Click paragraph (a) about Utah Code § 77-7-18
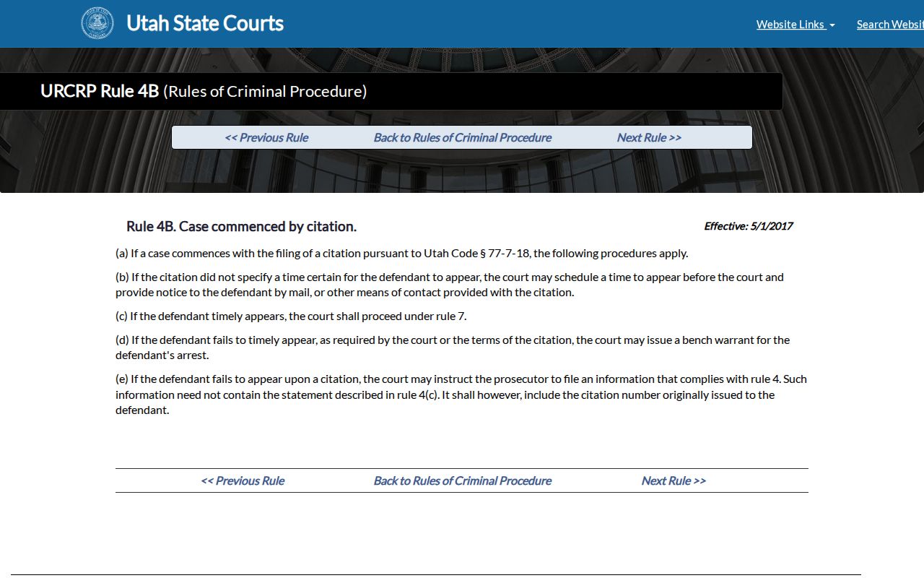Image resolution: width=924 pixels, height=578 pixels. click(402, 254)
